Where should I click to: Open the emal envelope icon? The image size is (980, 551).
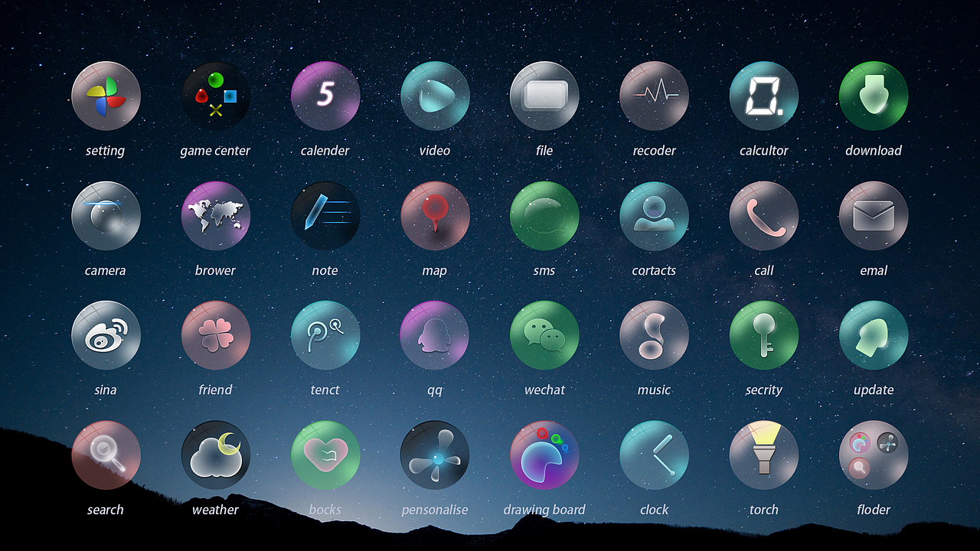tap(874, 216)
